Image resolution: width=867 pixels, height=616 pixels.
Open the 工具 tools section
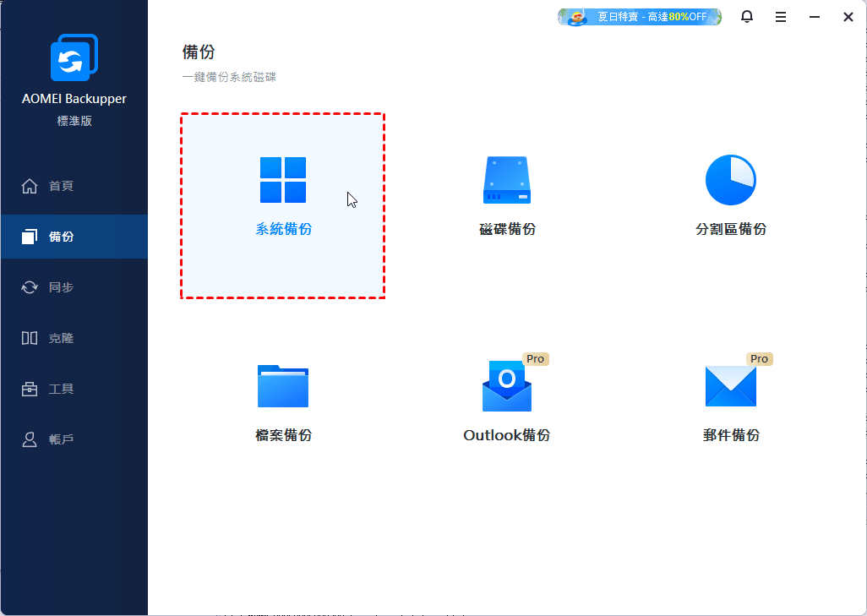point(74,389)
